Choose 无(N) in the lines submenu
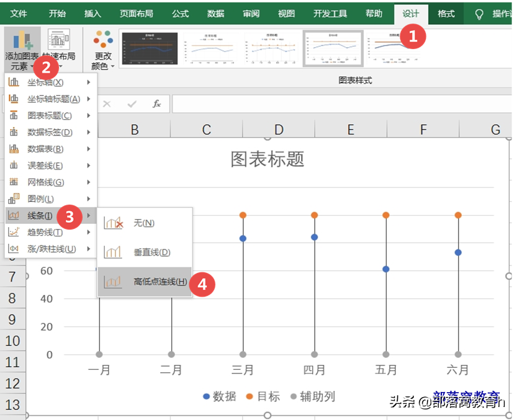 [145, 223]
